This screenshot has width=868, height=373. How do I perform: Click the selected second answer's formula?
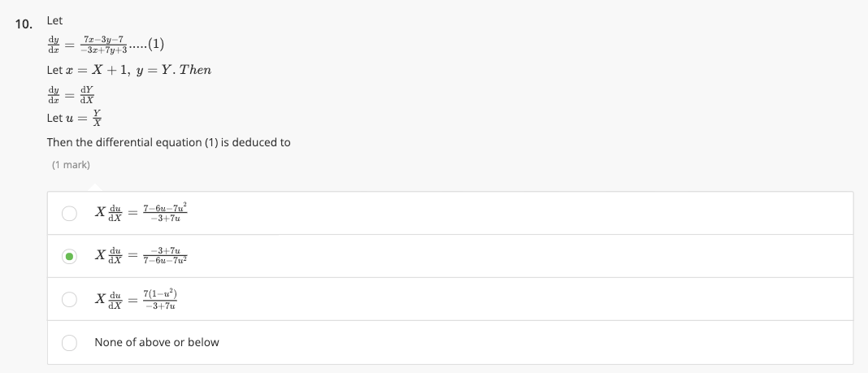click(x=142, y=256)
